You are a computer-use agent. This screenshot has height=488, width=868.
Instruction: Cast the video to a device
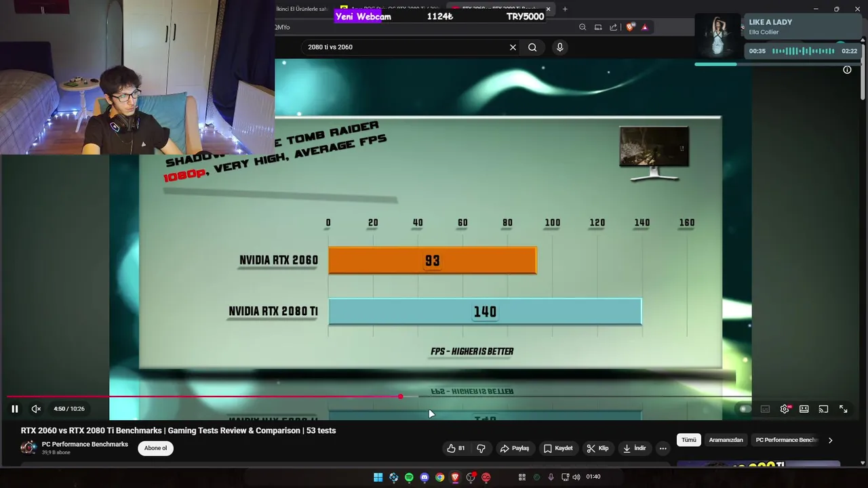pos(823,409)
